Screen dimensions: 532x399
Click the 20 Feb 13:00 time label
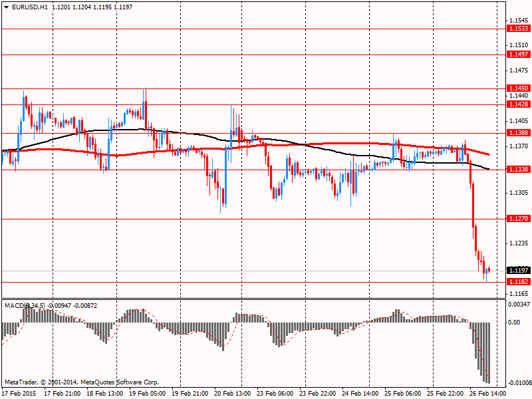click(232, 394)
